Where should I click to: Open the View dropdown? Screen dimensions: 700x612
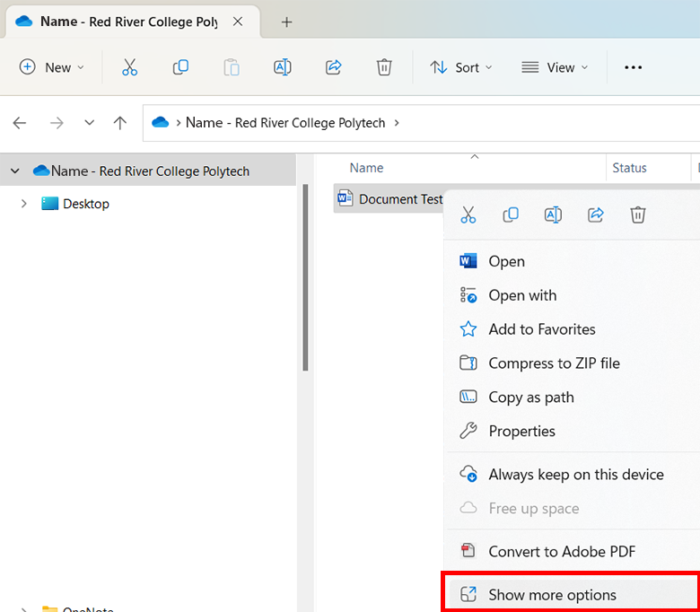[x=555, y=67]
